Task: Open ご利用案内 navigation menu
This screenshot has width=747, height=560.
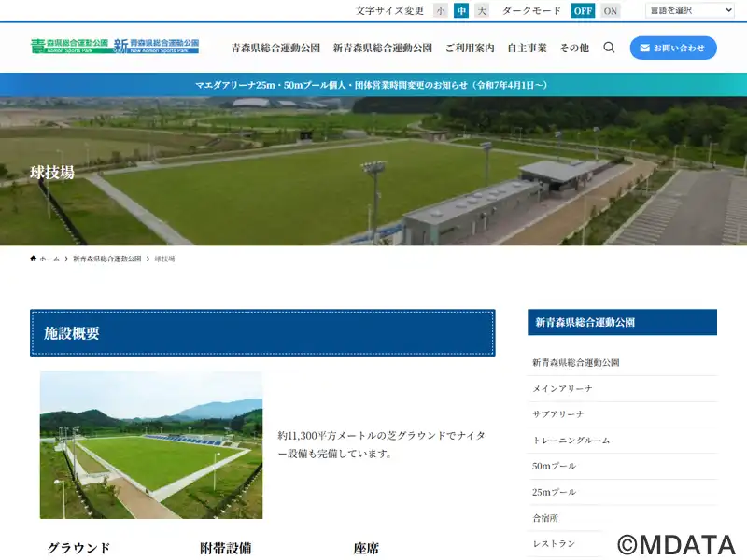Action: pyautogui.click(x=470, y=48)
